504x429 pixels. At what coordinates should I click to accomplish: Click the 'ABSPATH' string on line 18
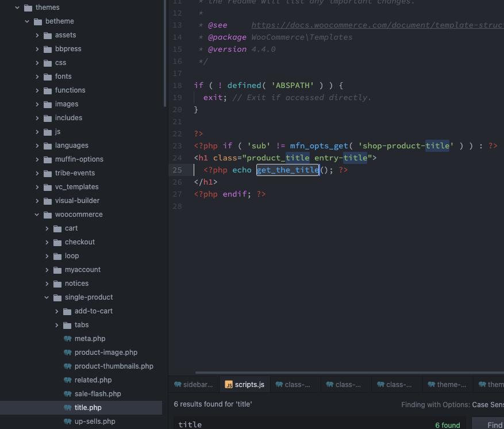(x=293, y=86)
